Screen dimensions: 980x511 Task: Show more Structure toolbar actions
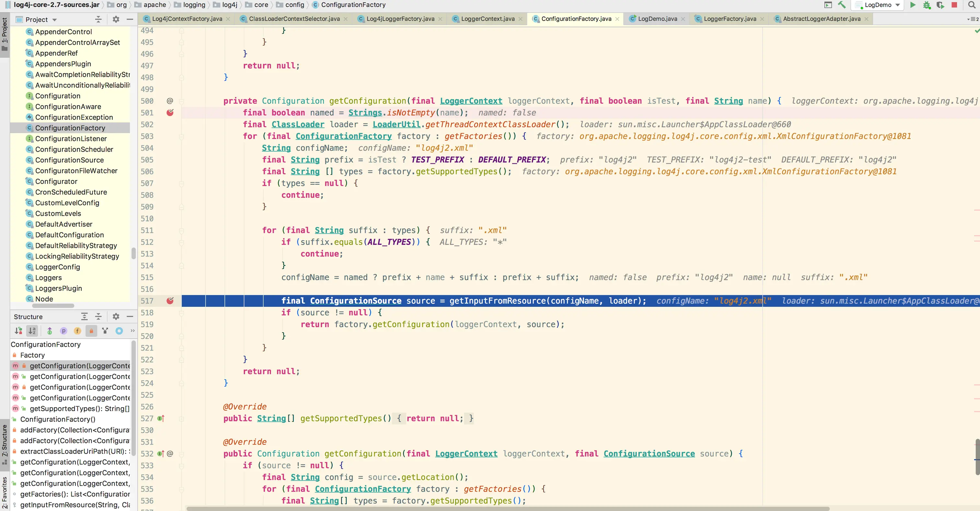pyautogui.click(x=133, y=331)
